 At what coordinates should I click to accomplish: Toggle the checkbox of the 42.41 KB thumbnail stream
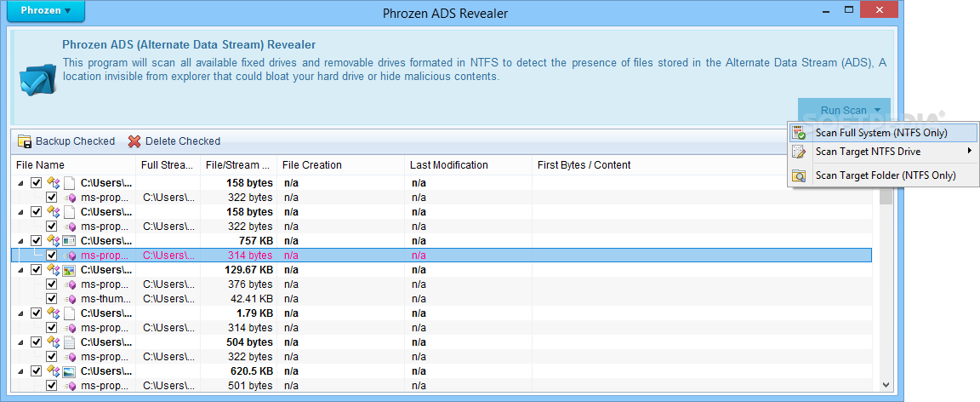[52, 299]
